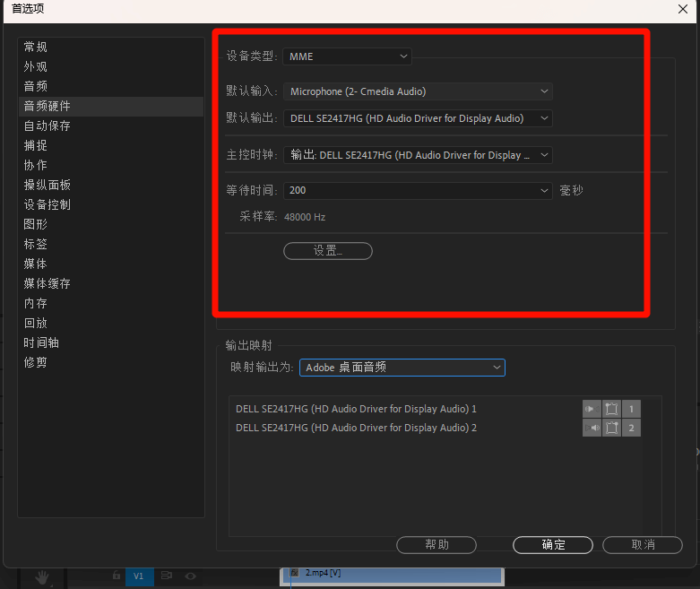Toggle the V1 track lock icon
Image resolution: width=700 pixels, height=589 pixels.
117,576
